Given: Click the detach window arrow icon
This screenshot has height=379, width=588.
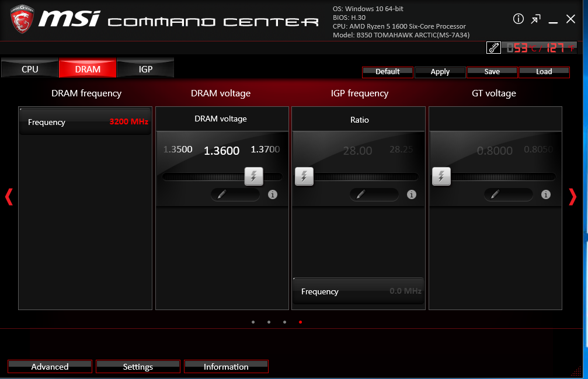Looking at the screenshot, I should point(535,19).
